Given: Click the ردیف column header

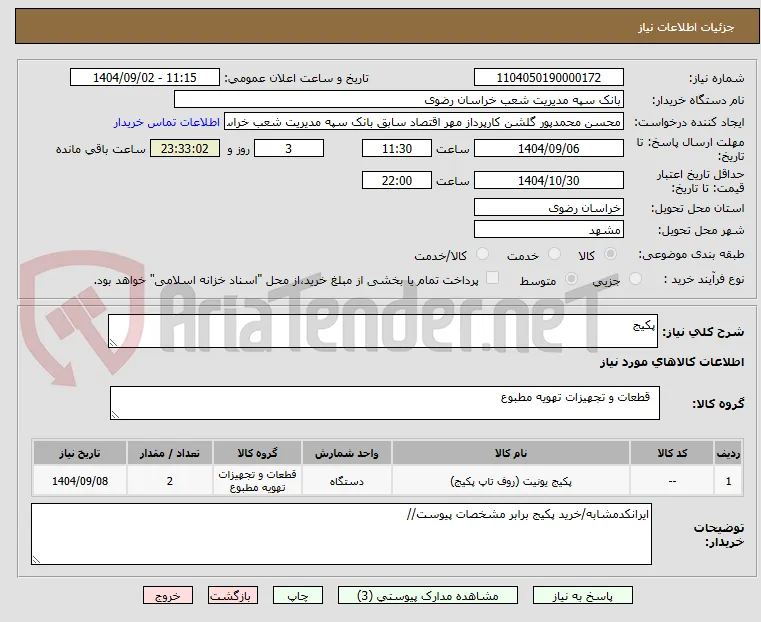Looking at the screenshot, I should tap(728, 453).
